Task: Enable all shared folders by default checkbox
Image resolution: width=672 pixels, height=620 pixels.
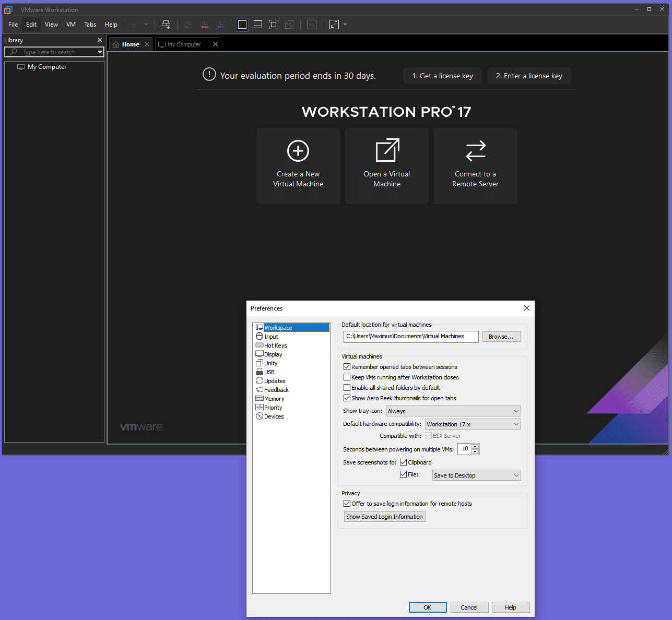Action: click(347, 388)
